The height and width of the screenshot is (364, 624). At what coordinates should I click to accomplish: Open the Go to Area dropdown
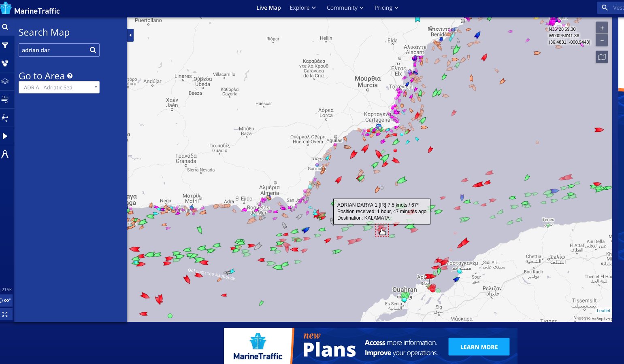(x=59, y=87)
